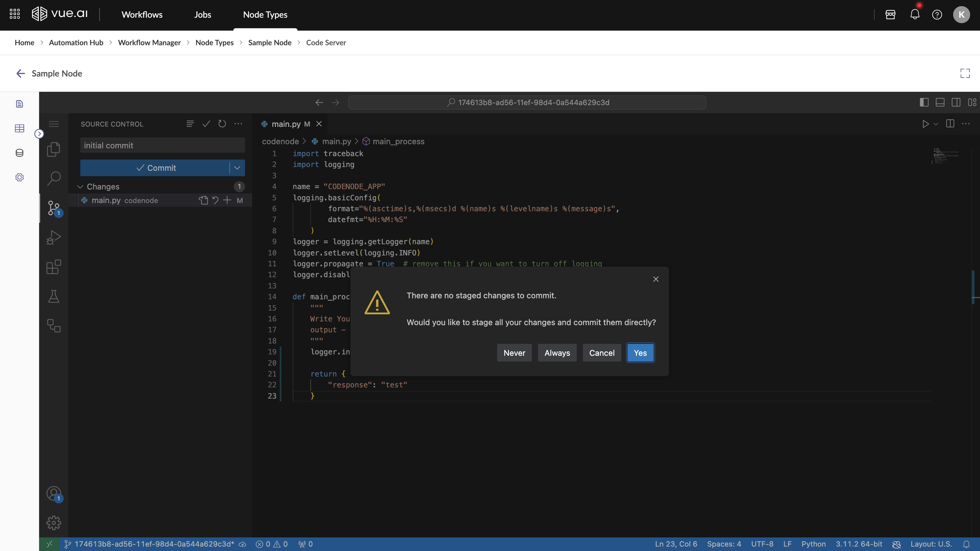Click Yes to stage and commit
The image size is (980, 551).
[640, 352]
